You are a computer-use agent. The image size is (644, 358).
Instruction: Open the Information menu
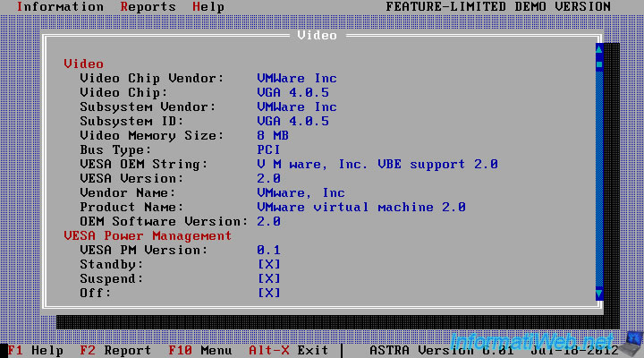click(60, 7)
